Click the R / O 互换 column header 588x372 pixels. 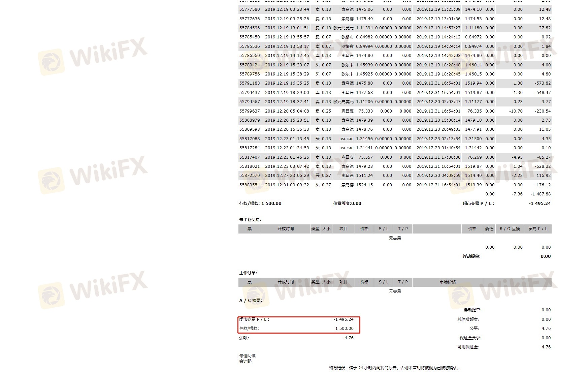point(510,229)
